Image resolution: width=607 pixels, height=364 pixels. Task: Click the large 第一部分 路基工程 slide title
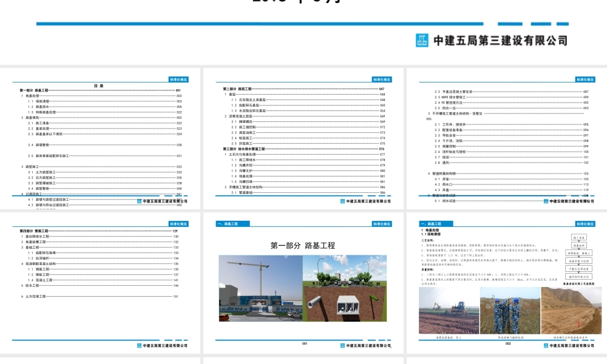point(303,246)
